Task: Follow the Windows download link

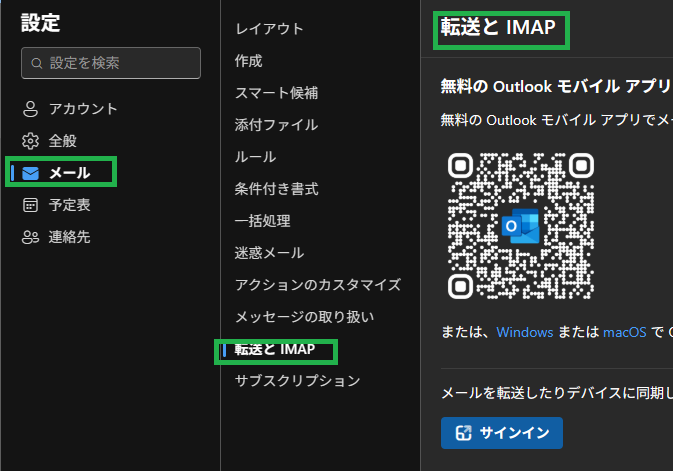Action: (x=524, y=332)
